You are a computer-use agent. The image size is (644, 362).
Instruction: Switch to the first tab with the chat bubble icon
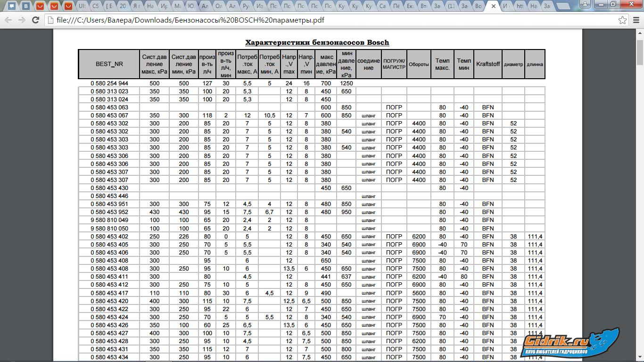[13, 7]
